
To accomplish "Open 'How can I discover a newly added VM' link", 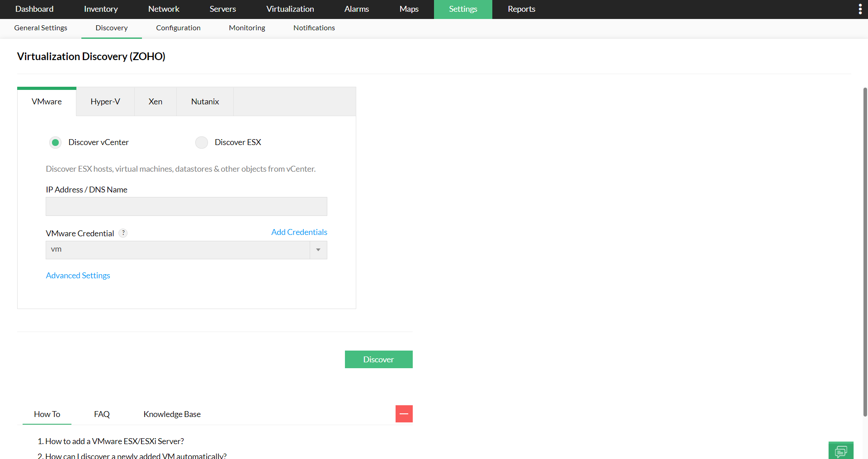I will click(136, 456).
